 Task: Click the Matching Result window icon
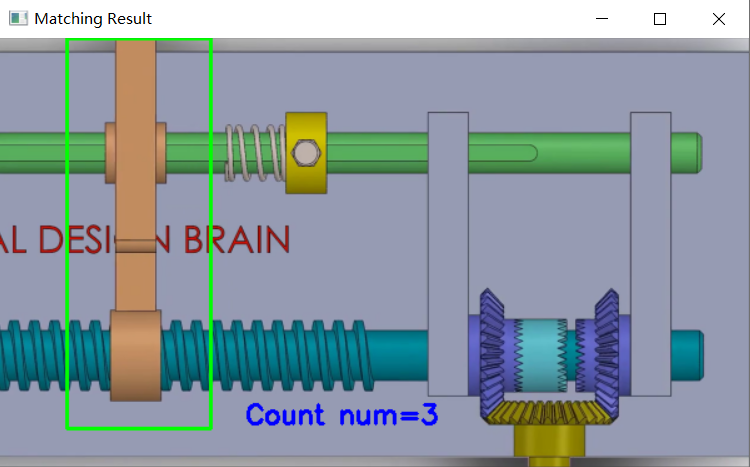(18, 19)
